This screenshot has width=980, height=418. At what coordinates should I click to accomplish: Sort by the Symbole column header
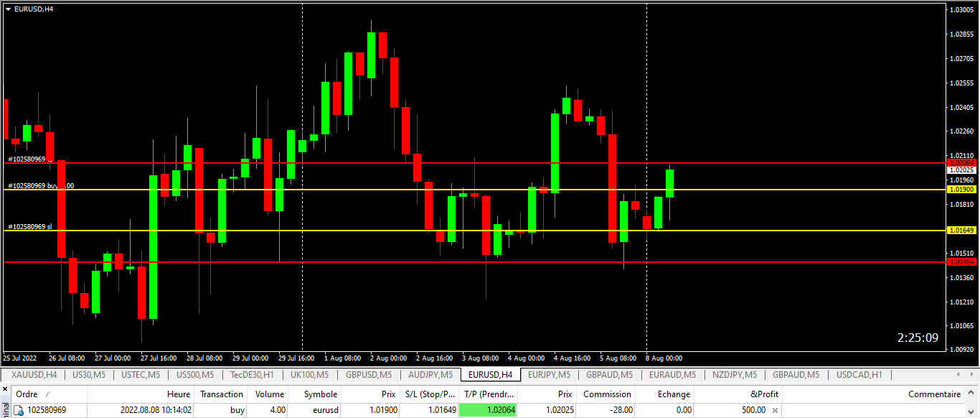316,394
